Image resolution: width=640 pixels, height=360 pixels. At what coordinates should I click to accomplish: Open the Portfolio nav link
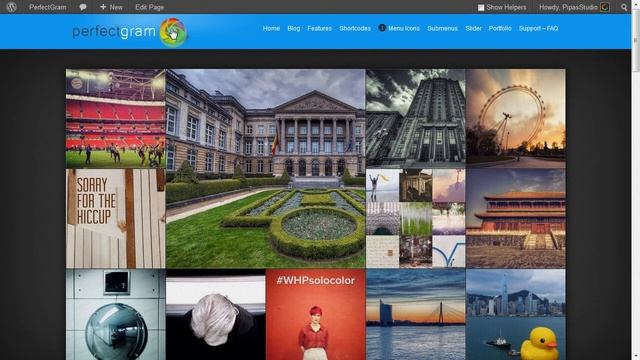point(500,28)
